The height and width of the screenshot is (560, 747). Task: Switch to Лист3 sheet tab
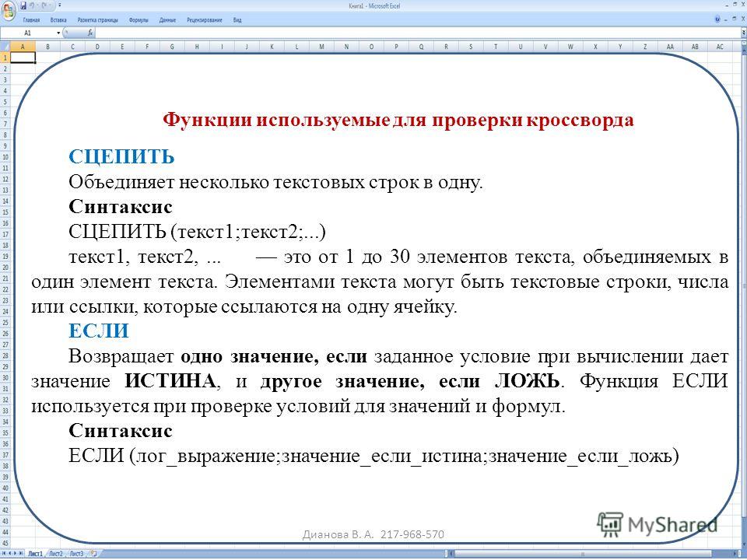[x=77, y=554]
